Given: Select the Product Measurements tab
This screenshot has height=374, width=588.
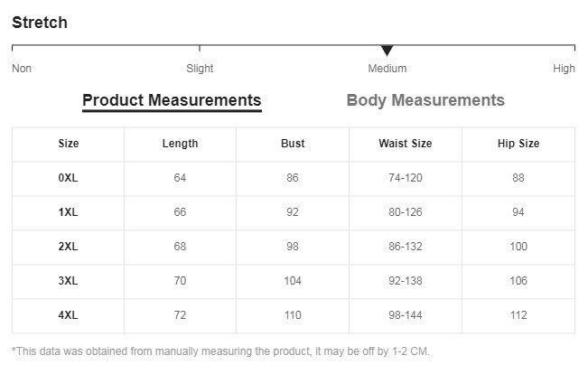Looking at the screenshot, I should (x=172, y=100).
